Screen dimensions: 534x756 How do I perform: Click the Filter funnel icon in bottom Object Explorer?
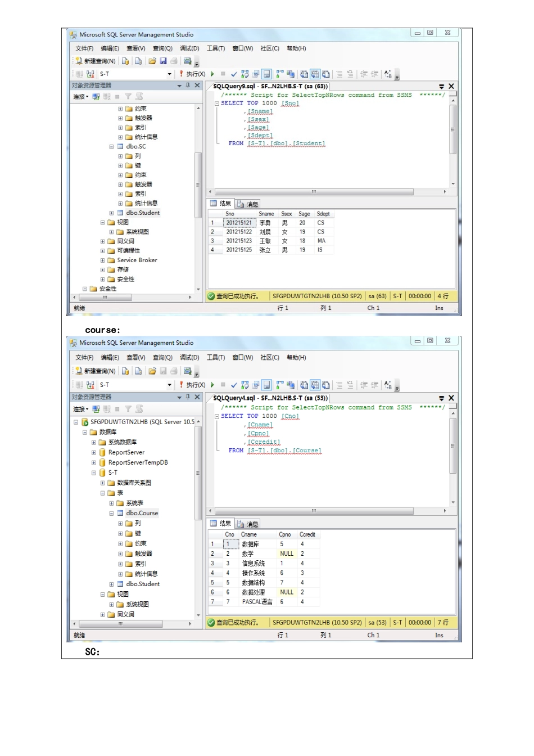pyautogui.click(x=128, y=409)
